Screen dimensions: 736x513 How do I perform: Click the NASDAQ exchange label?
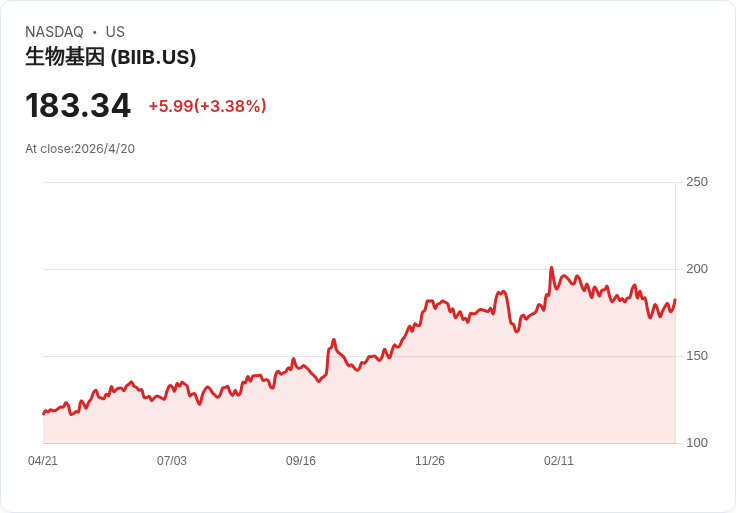click(54, 32)
